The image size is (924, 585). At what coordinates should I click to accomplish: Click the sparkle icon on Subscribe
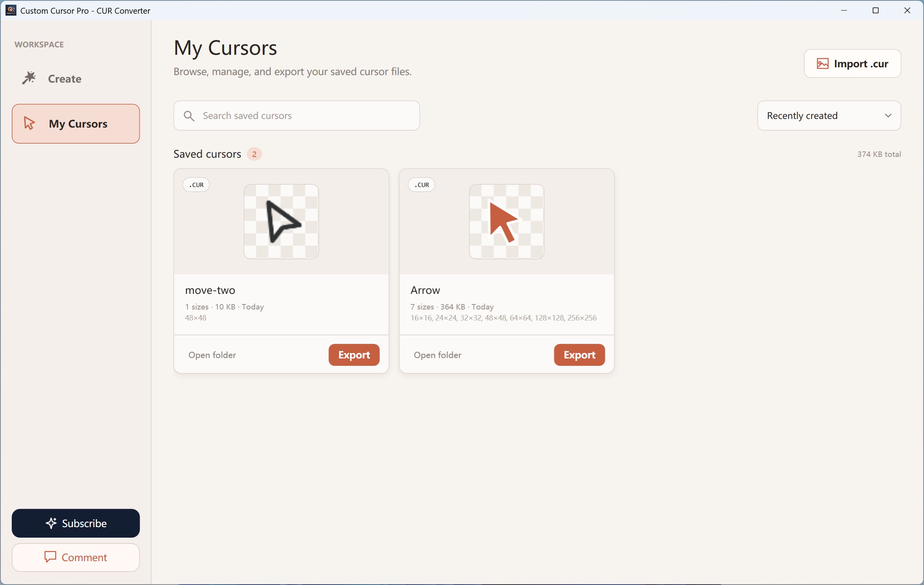[51, 523]
